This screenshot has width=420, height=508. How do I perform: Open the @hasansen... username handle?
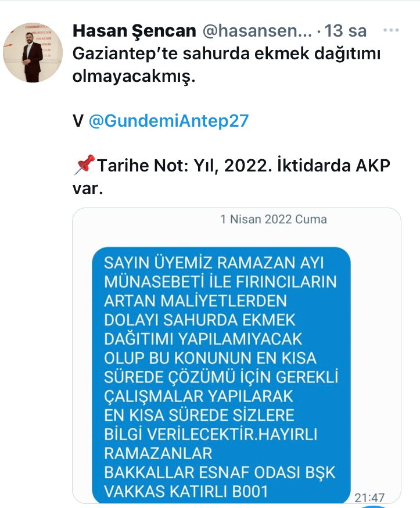tap(257, 31)
